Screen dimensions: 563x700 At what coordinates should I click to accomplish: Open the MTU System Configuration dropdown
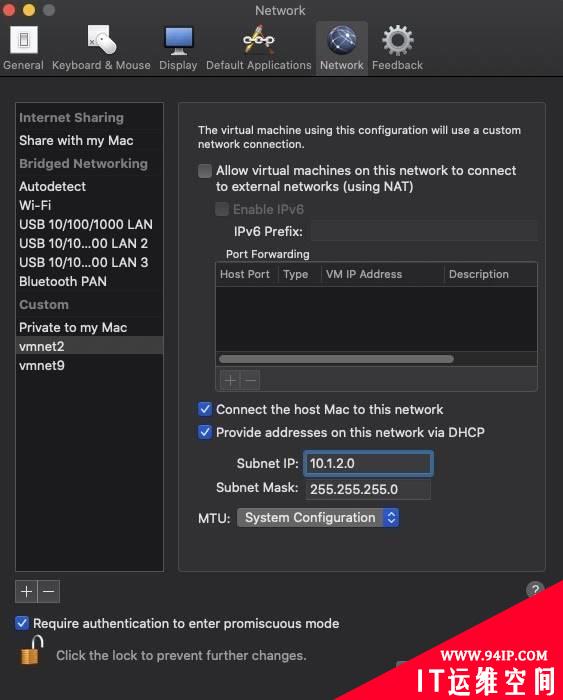coord(318,517)
